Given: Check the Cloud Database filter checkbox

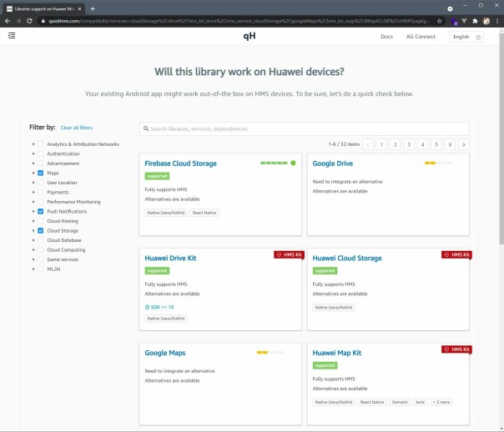Looking at the screenshot, I should pos(41,240).
